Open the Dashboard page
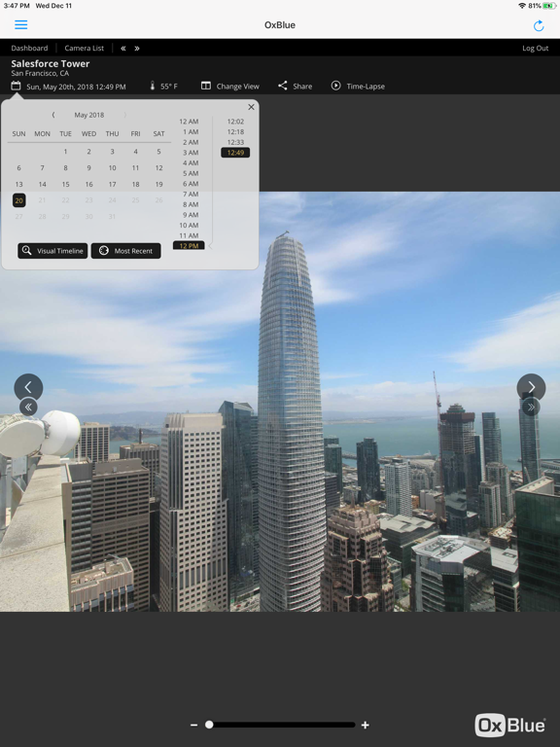Viewport: 560px width, 747px height. 29,48
